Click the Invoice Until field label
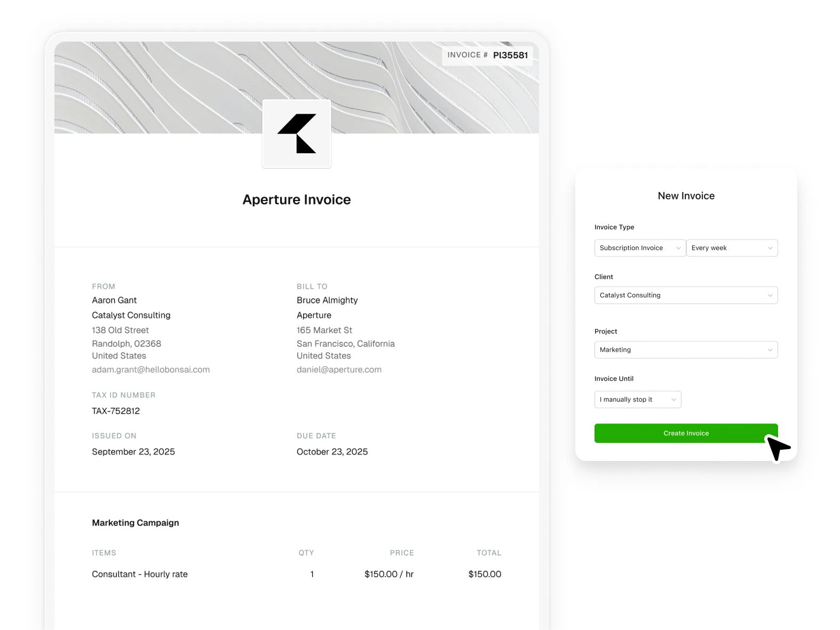The width and height of the screenshot is (840, 630). pos(614,379)
